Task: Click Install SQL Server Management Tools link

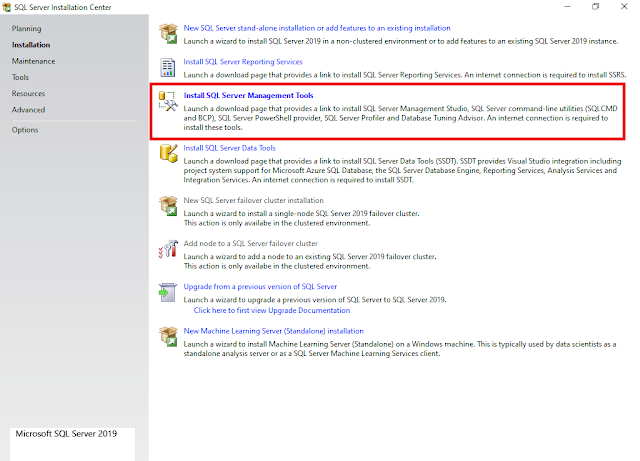Action: click(x=249, y=96)
